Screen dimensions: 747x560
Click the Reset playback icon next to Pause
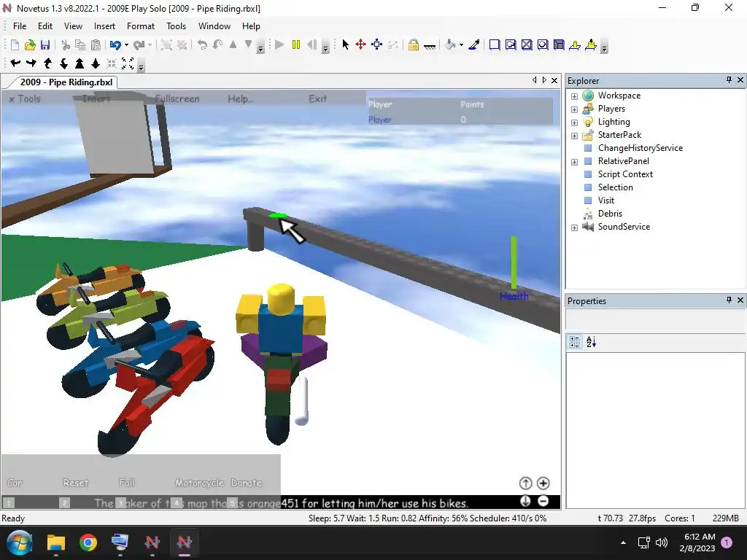[x=312, y=44]
